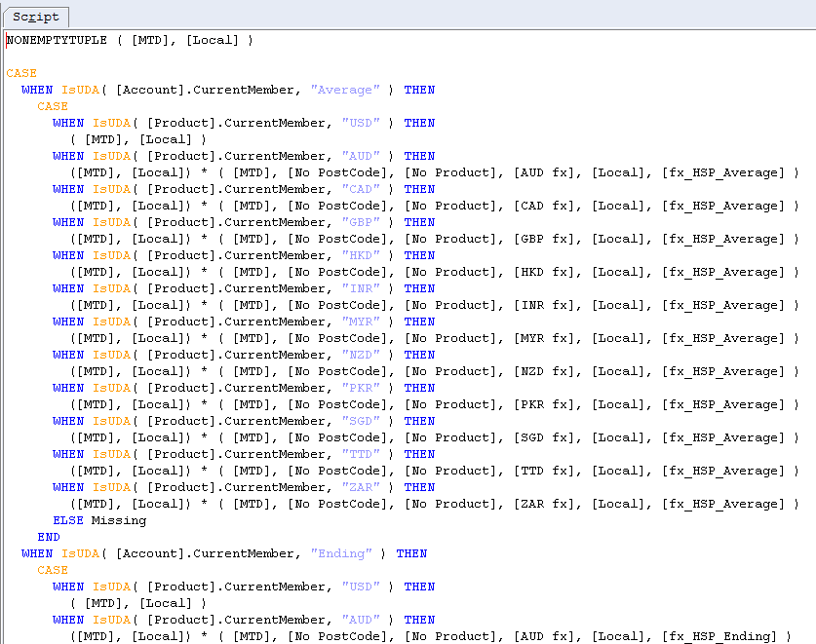Click the "ZAR" string literal
This screenshot has height=644, width=816.
point(361,487)
